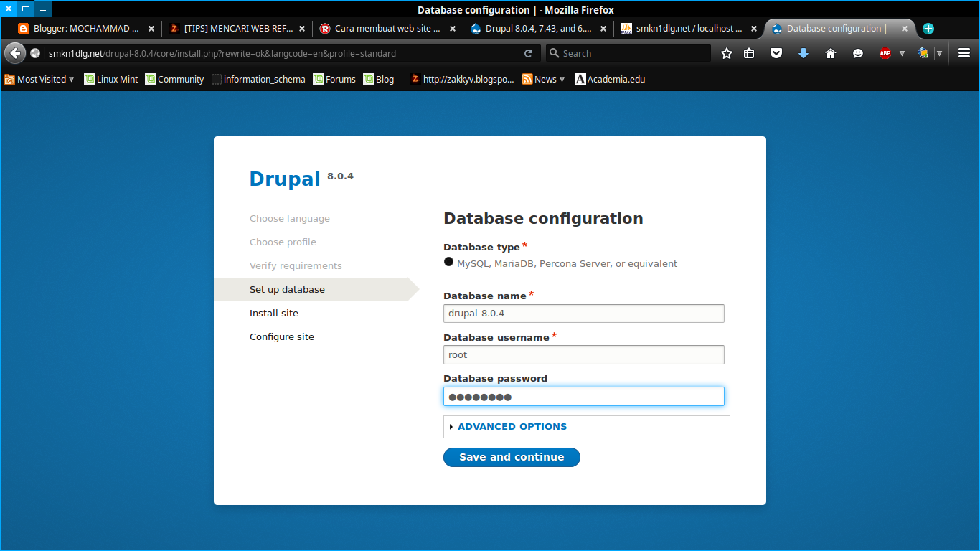Viewport: 980px width, 551px height.
Task: Click the Database password field
Action: (584, 396)
